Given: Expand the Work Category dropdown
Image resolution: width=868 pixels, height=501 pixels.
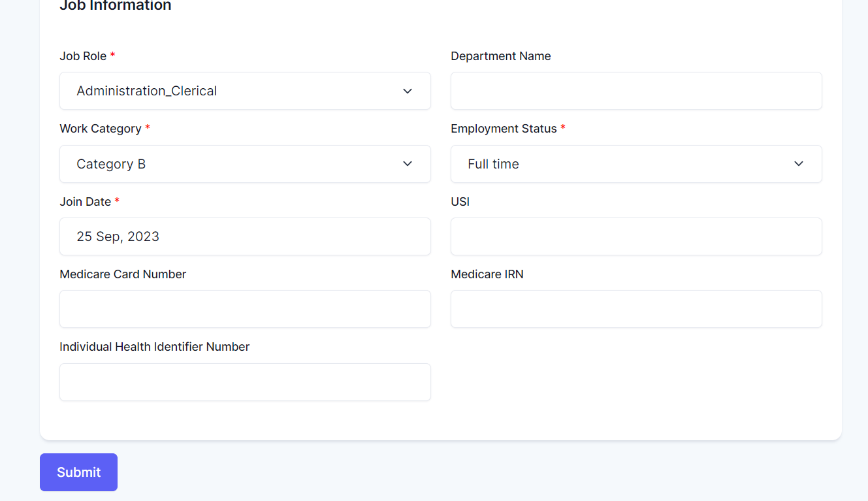Looking at the screenshot, I should [245, 164].
